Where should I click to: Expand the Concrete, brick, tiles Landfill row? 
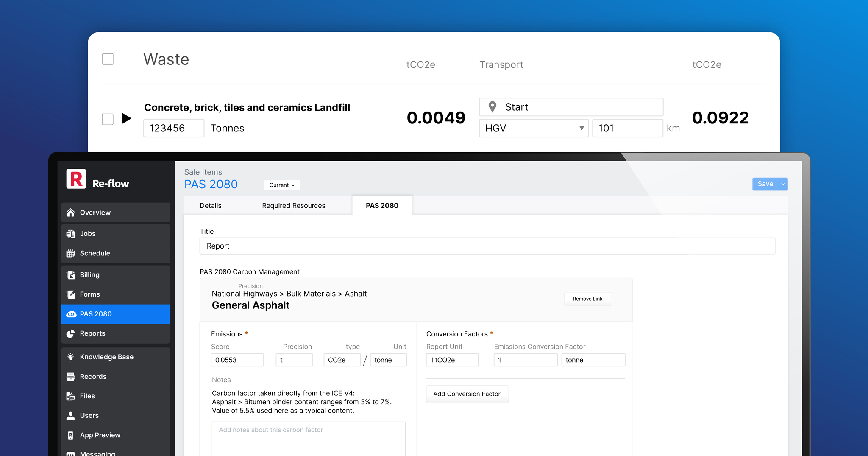pos(126,118)
